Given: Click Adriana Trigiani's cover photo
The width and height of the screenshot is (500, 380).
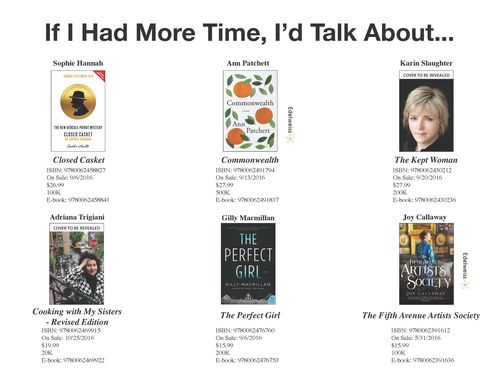Looking at the screenshot, I should coord(77,268).
